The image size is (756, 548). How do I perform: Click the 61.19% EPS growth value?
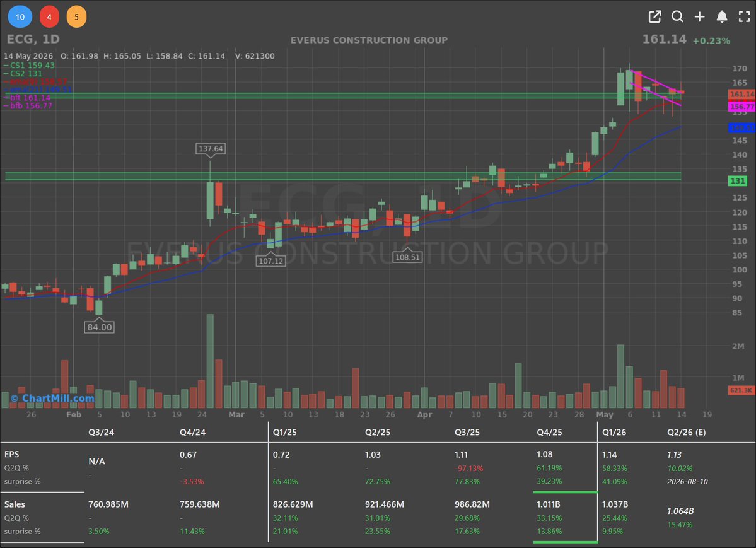click(549, 468)
